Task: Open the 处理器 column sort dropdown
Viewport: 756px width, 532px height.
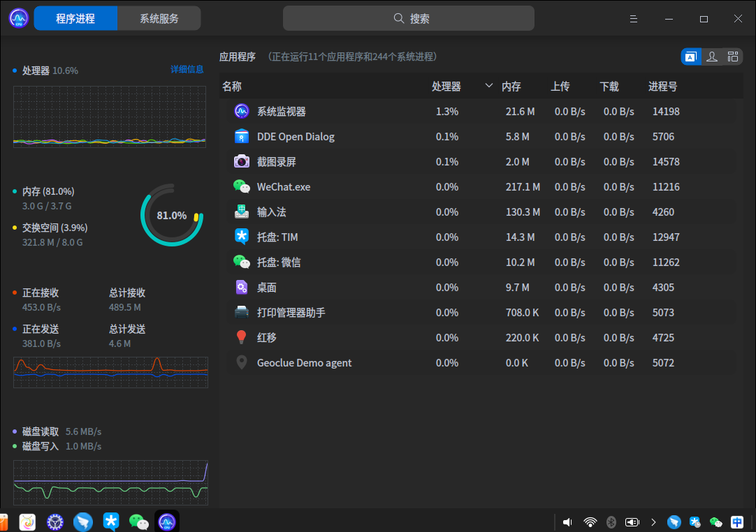Action: tap(488, 86)
